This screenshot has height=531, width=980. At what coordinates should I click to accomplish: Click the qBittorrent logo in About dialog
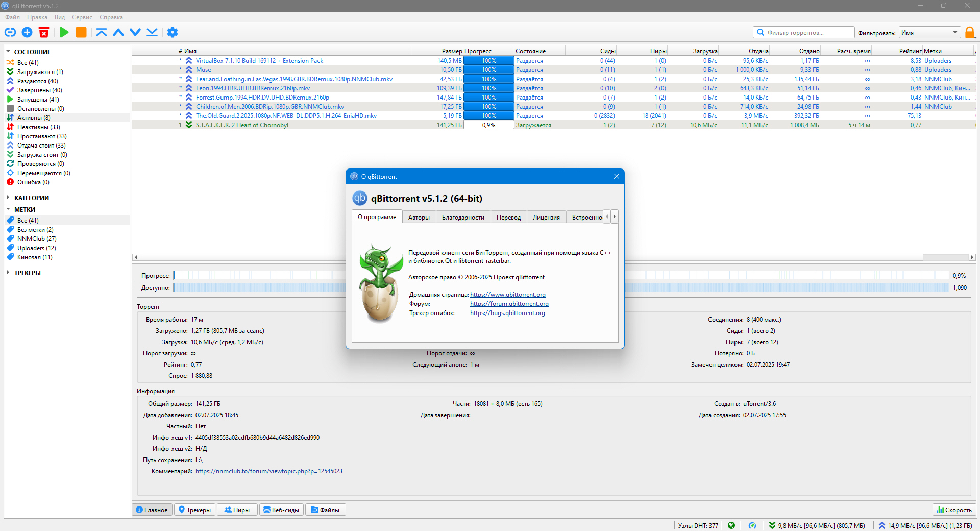tap(360, 198)
